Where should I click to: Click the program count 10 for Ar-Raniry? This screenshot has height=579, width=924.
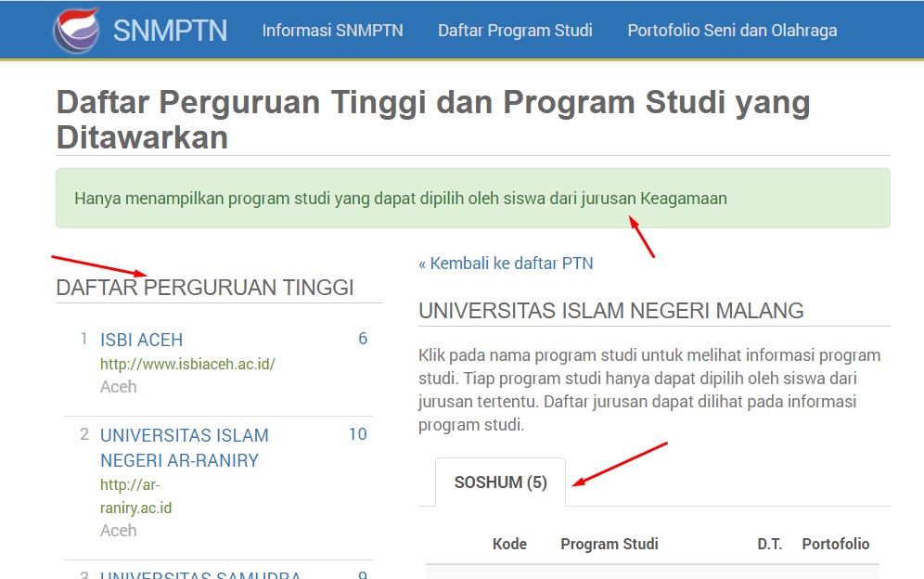[358, 434]
